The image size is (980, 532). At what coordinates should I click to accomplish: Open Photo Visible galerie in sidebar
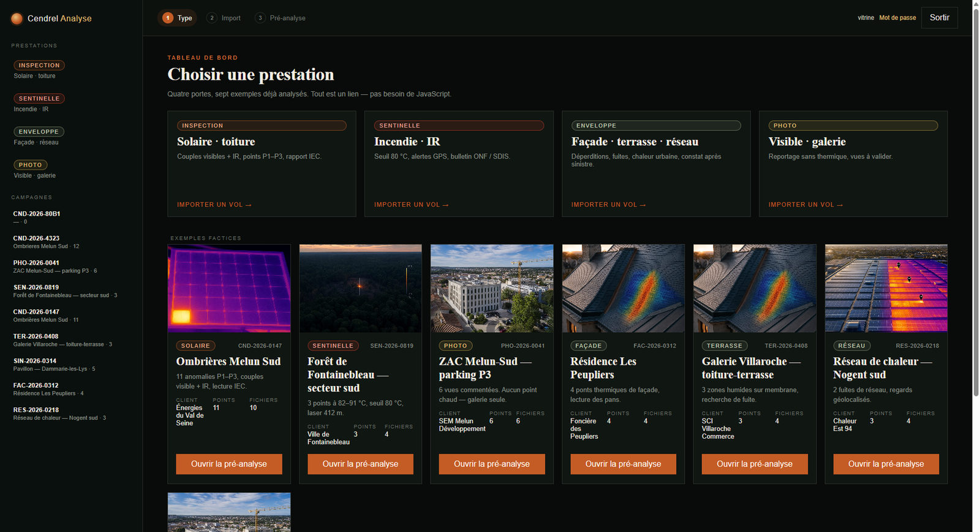tap(35, 169)
